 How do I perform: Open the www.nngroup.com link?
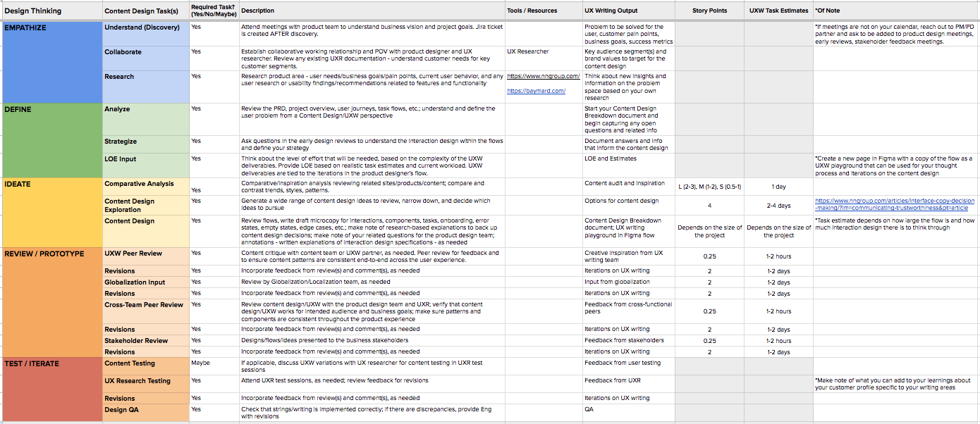click(x=543, y=76)
